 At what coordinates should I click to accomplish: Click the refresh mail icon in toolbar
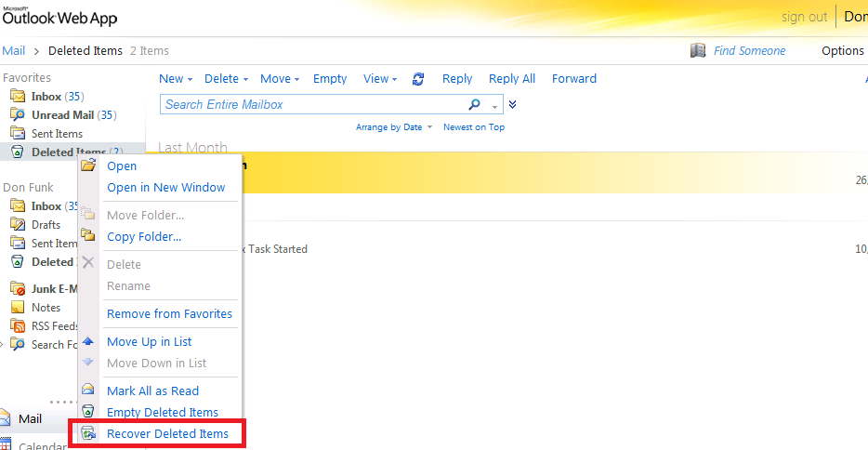point(418,79)
